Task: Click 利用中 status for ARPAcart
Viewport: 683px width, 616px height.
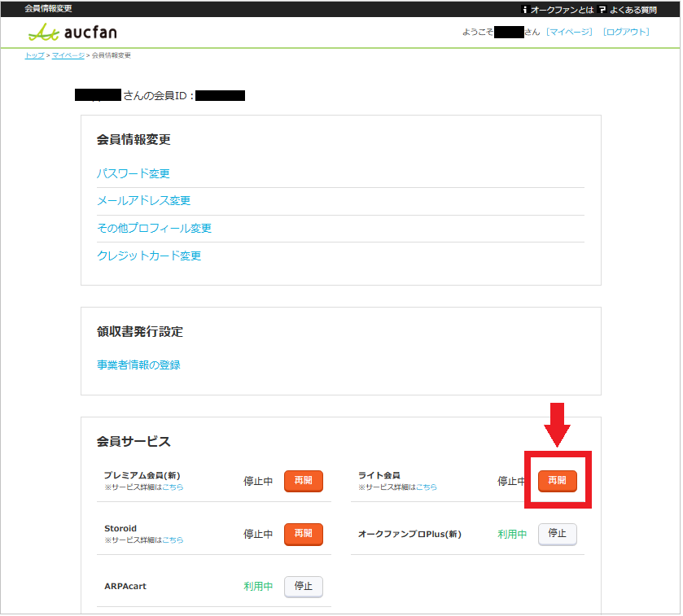Action: [x=258, y=587]
